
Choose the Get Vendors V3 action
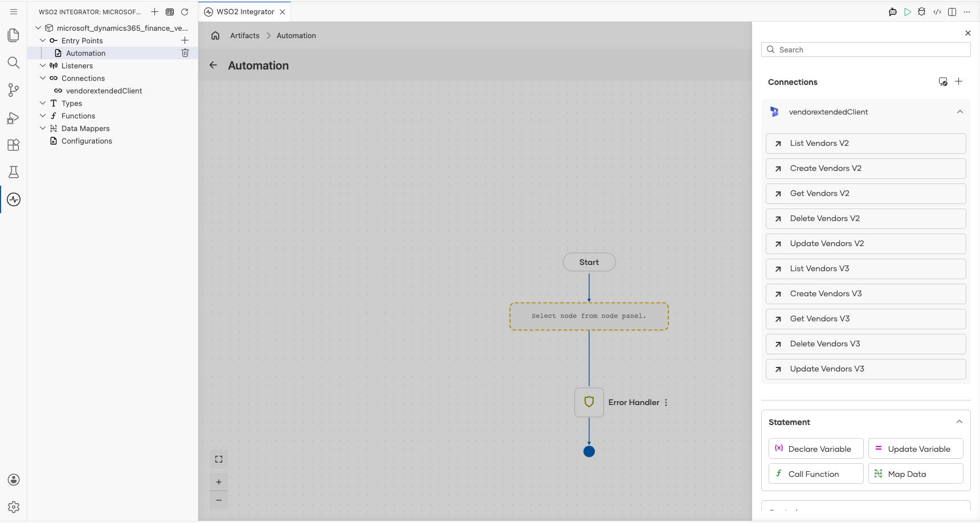(866, 319)
